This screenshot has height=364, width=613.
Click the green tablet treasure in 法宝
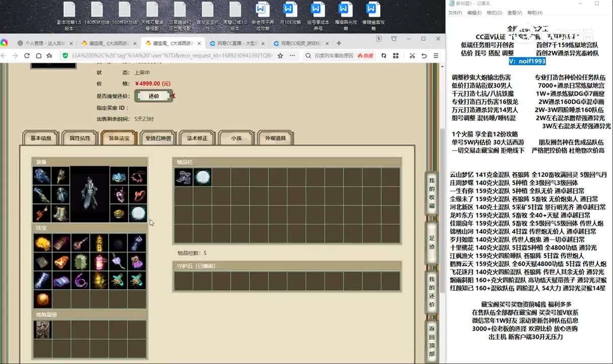(80, 262)
